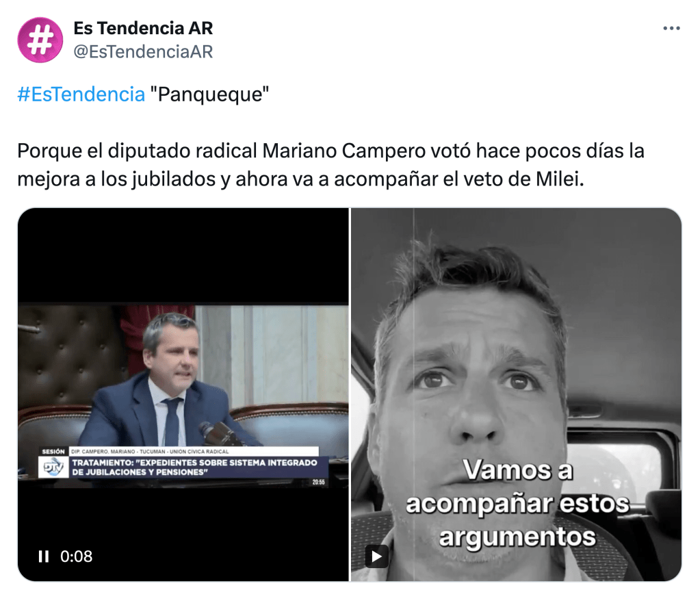Pause the left video
The width and height of the screenshot is (700, 590).
tap(43, 556)
